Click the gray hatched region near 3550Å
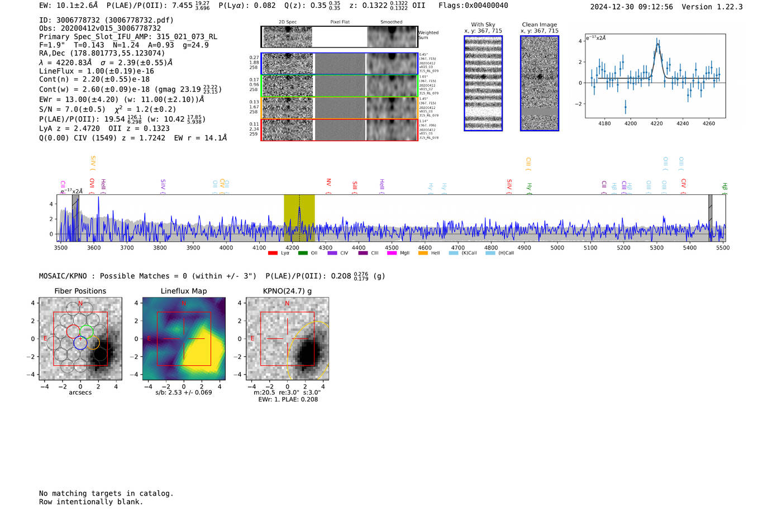Viewport: 782px width, 532px height. coord(75,218)
